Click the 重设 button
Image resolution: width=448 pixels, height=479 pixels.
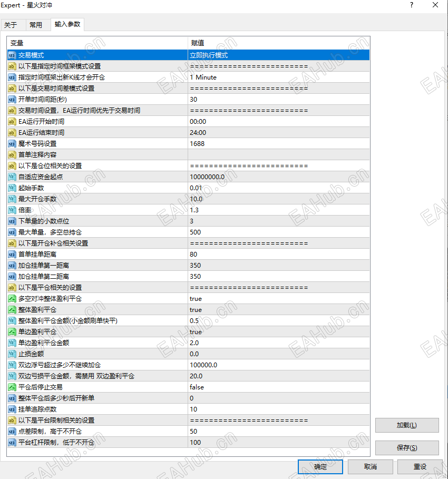[420, 467]
